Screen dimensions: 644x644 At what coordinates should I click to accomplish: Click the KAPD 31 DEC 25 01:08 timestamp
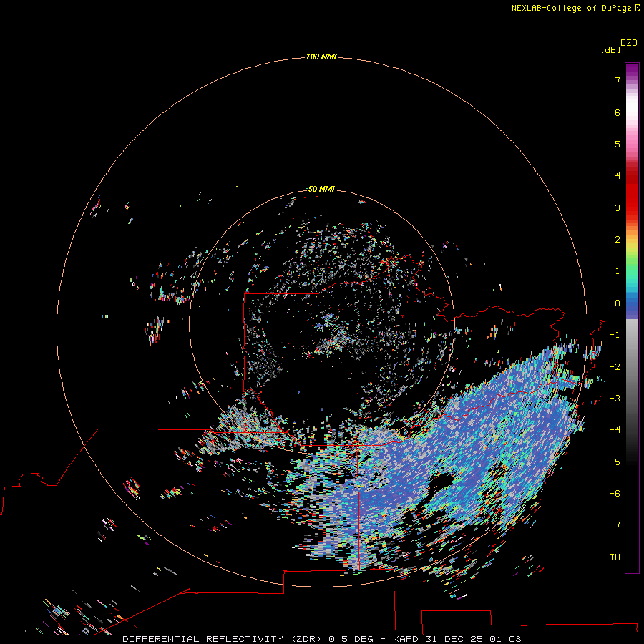click(457, 639)
